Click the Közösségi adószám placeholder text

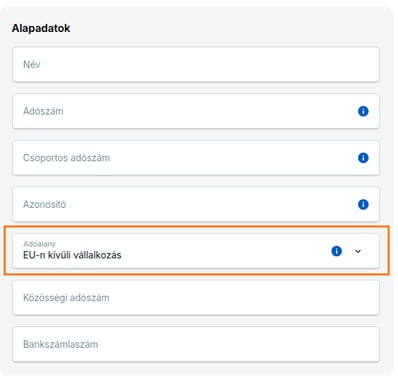(66, 298)
